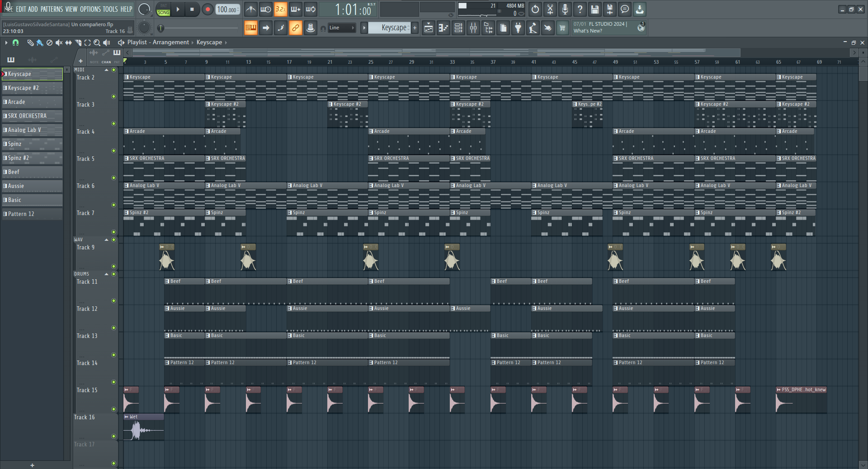Click the main pitch slider handle
The height and width of the screenshot is (469, 868).
160,28
